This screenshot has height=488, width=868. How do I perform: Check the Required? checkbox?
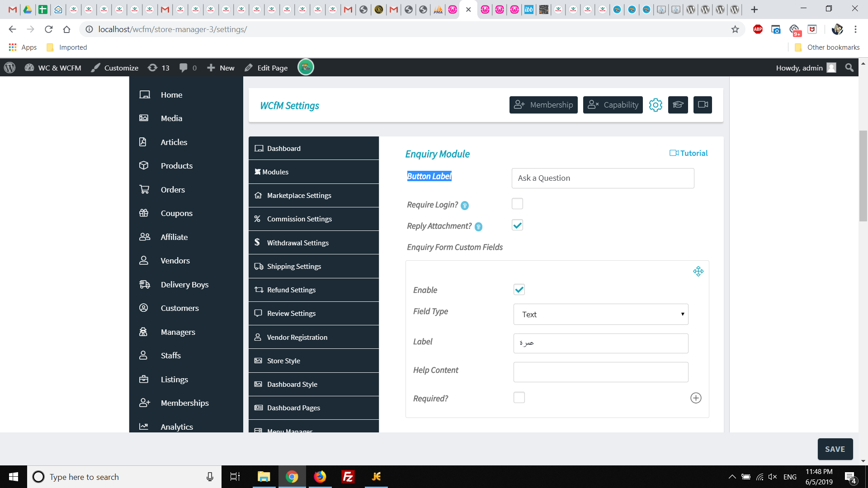519,398
